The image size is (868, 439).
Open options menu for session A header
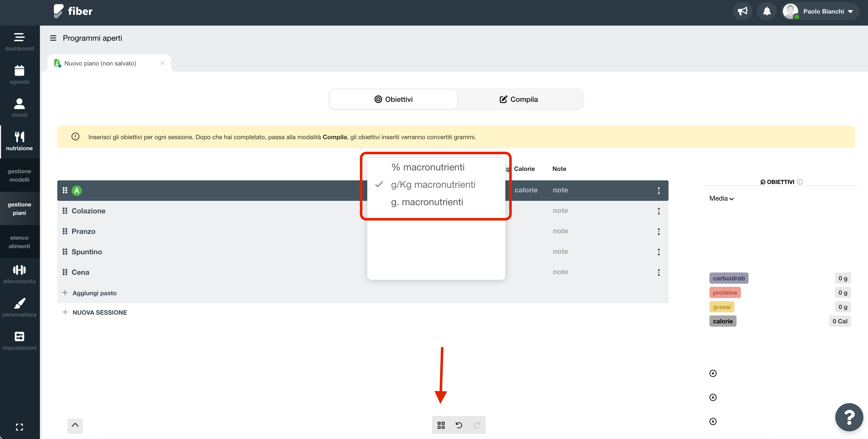click(x=659, y=191)
